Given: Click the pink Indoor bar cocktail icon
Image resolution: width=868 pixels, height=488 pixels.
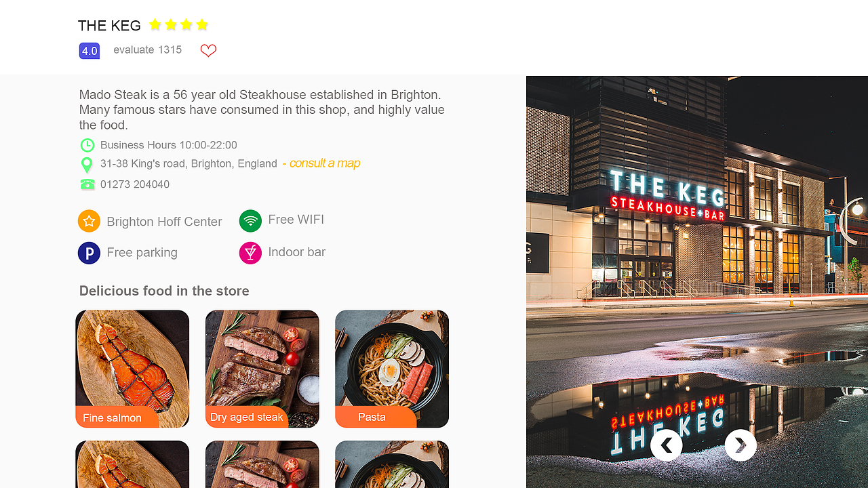Looking at the screenshot, I should point(250,253).
